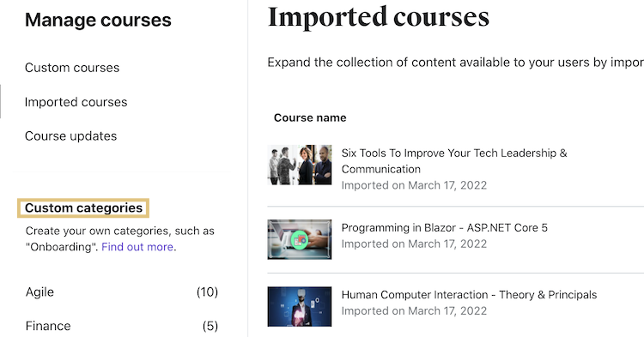Click the Six Tools import date text
The image size is (644, 337).
tap(414, 185)
